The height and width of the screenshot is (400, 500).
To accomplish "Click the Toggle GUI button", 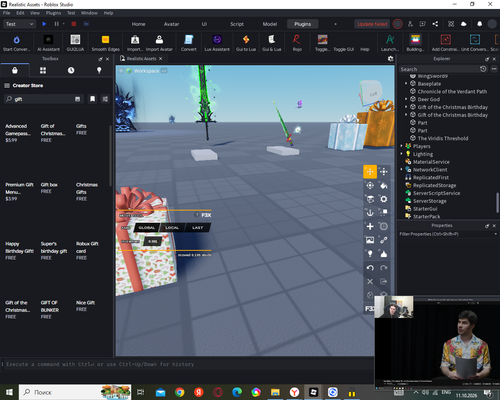I will coord(343,49).
